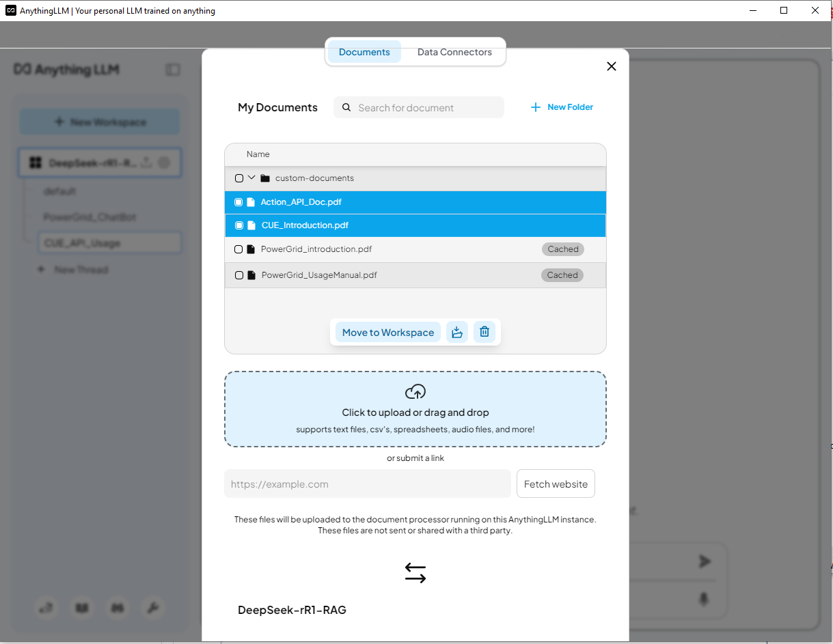Open the default thread

pyautogui.click(x=59, y=191)
